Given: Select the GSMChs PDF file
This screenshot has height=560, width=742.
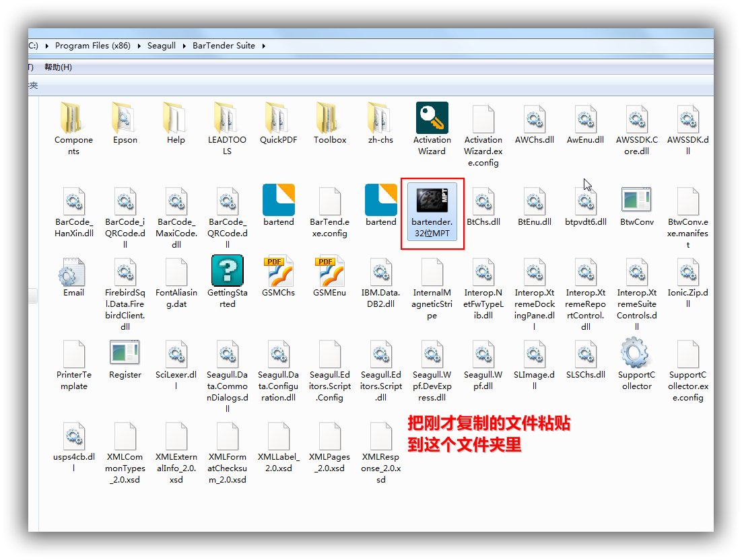Looking at the screenshot, I should point(278,271).
